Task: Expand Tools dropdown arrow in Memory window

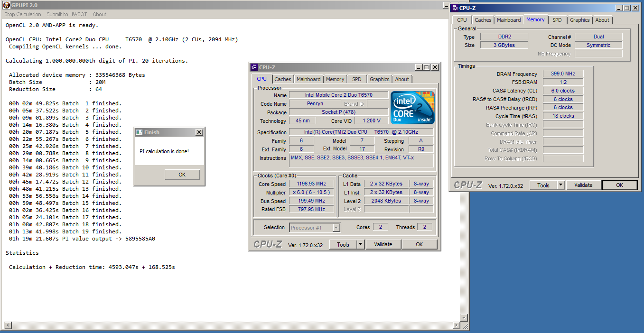Action: coord(560,185)
